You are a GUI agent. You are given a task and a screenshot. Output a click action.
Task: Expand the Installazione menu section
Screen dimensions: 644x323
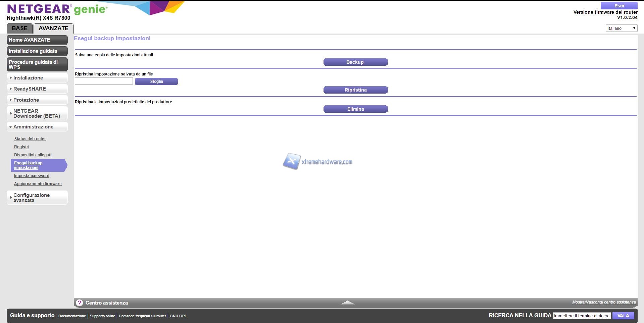coord(37,78)
